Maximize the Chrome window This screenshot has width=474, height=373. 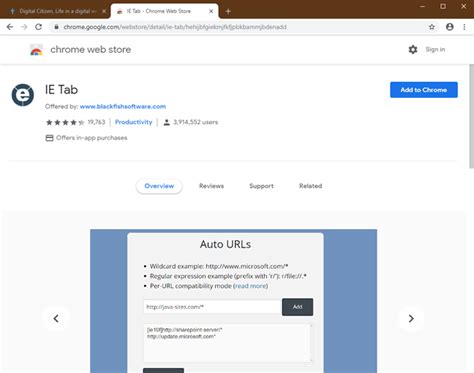point(443,6)
